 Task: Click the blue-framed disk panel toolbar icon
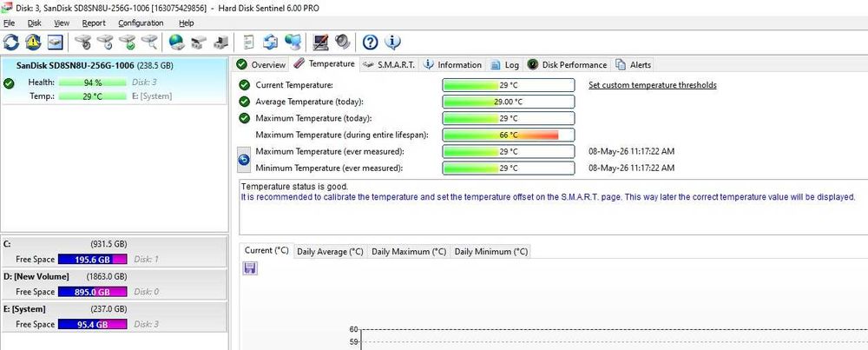55,42
